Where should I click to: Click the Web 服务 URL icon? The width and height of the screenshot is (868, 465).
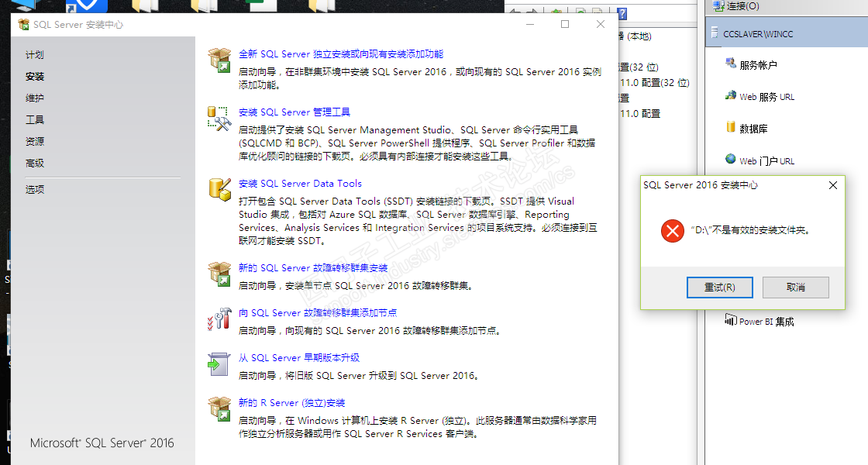tap(731, 96)
